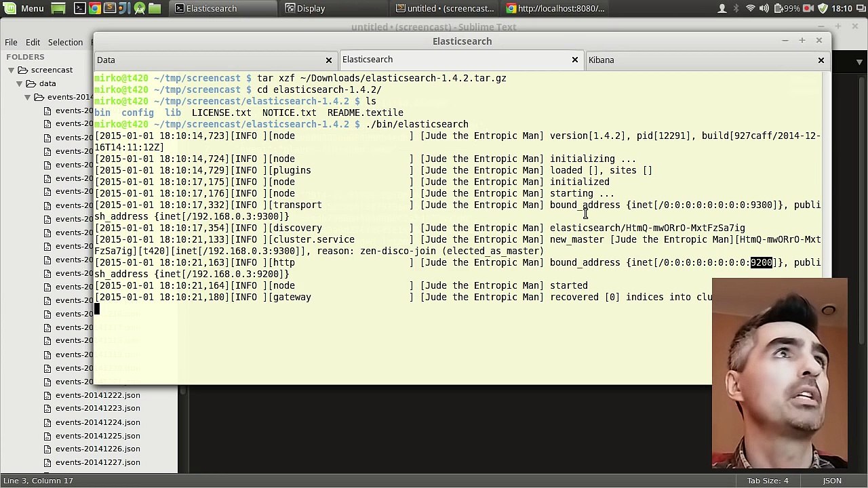Screen dimensions: 868x488
Task: Open the clock showing 18:10
Action: [x=842, y=8]
